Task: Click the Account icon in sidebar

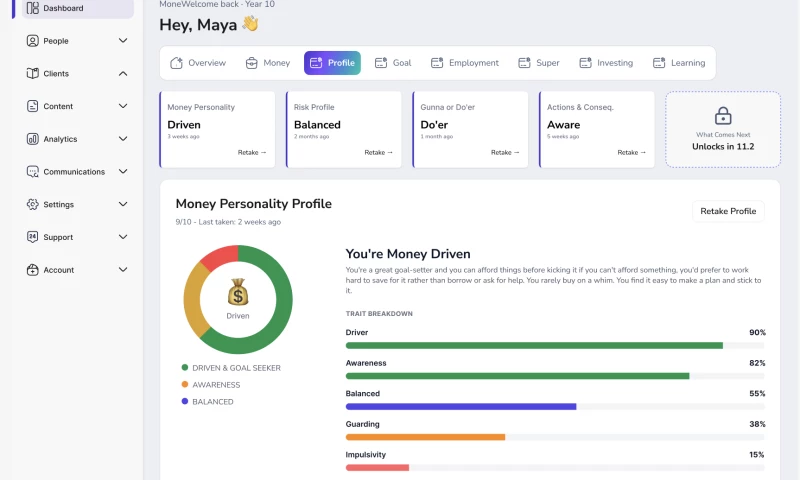Action: (x=33, y=270)
